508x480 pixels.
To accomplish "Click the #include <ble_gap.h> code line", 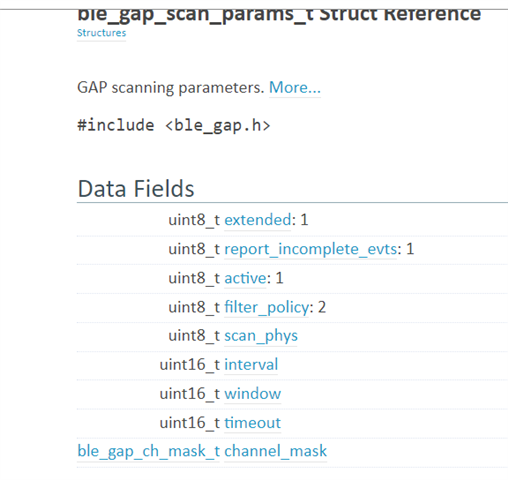I will [x=174, y=126].
